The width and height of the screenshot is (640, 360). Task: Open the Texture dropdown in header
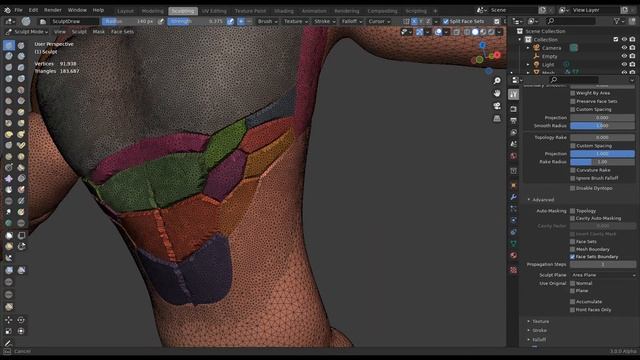click(296, 21)
